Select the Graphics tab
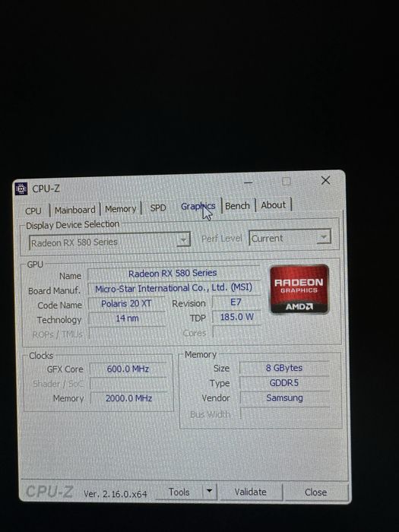The image size is (399, 532). tap(198, 206)
